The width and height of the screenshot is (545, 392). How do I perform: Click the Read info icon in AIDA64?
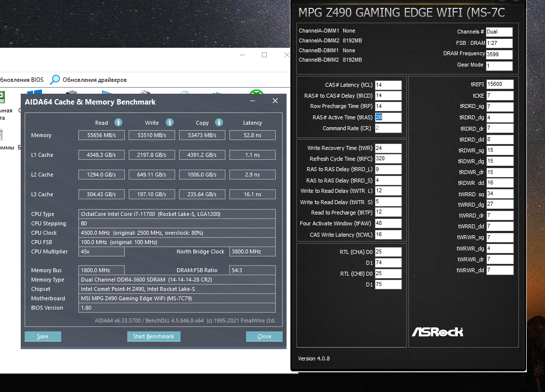[118, 122]
